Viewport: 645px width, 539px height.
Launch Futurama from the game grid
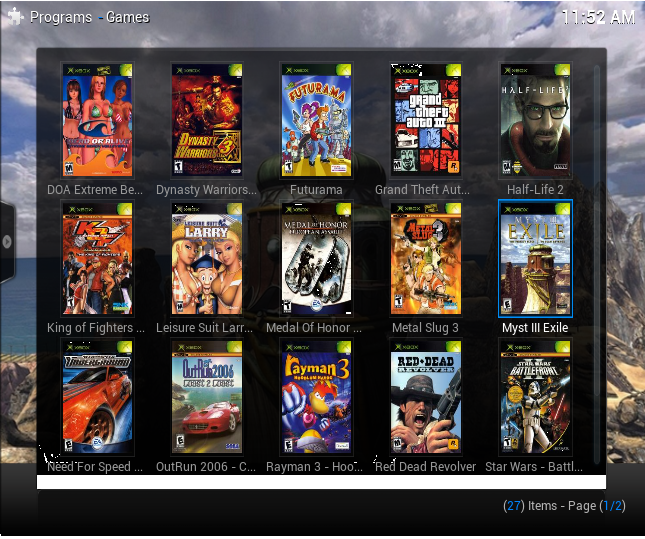coord(316,120)
